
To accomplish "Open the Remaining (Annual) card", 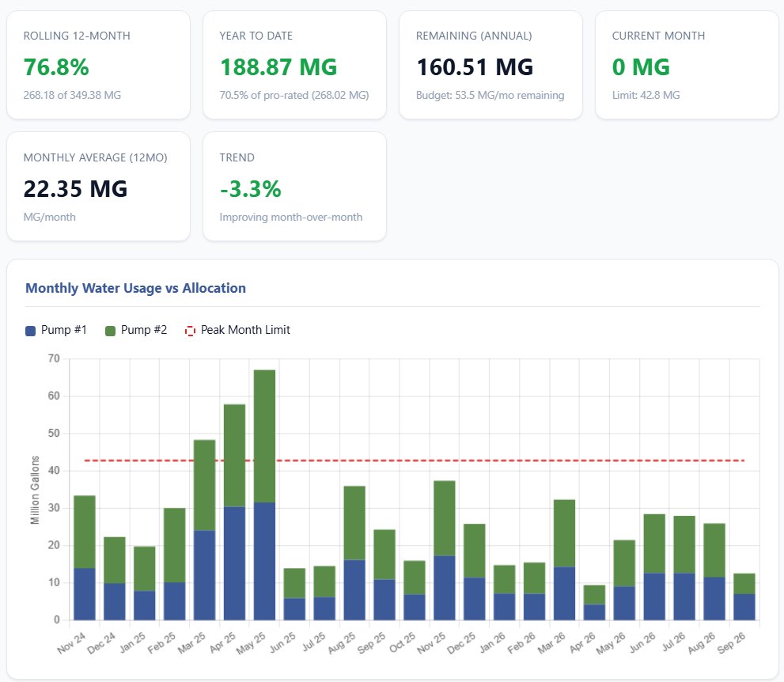I will [x=490, y=65].
